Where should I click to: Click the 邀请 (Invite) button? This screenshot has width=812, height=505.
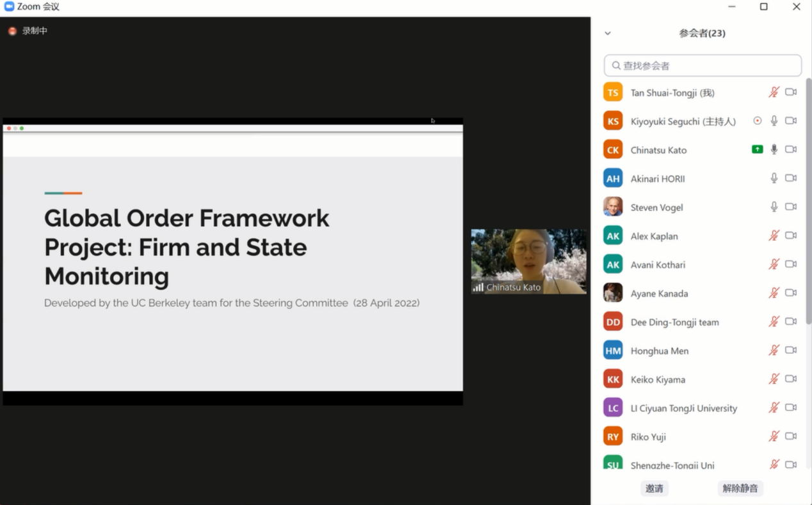click(x=654, y=488)
